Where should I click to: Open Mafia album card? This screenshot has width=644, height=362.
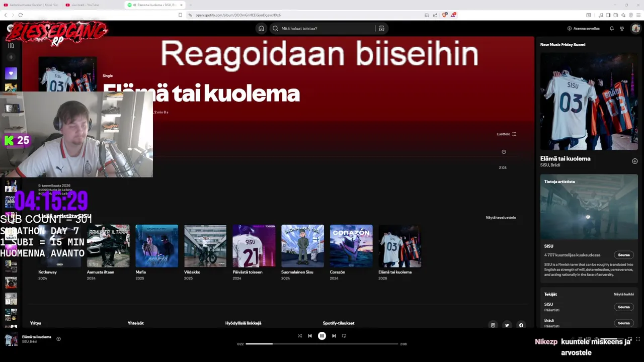(x=156, y=252)
